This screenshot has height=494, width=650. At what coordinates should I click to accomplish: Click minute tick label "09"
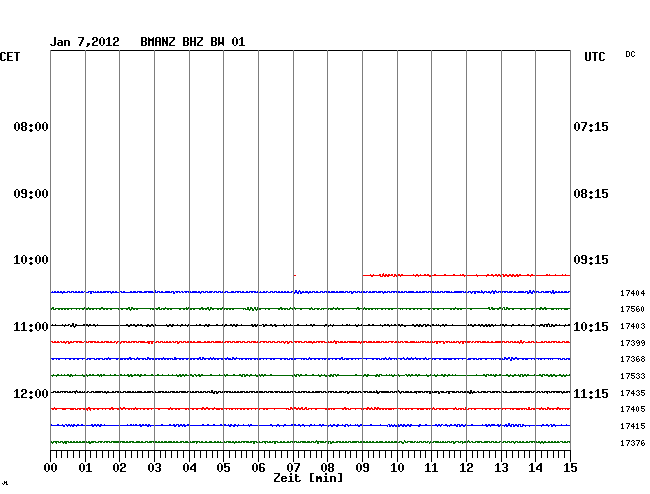tap(363, 468)
